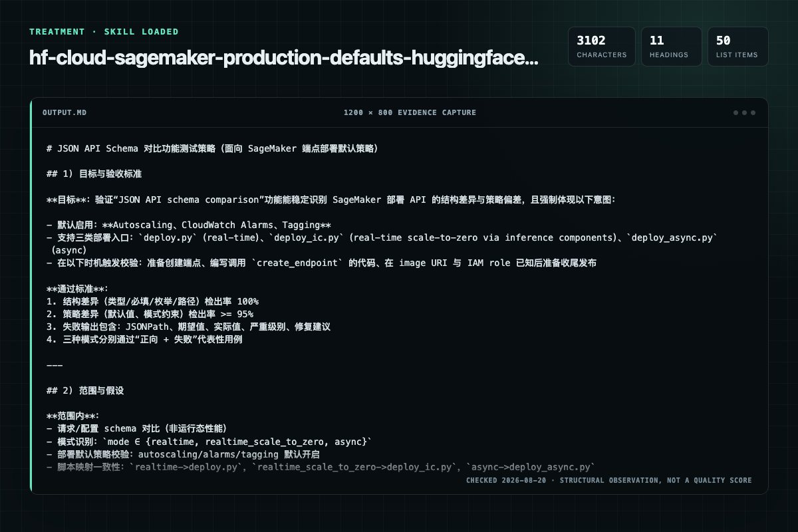Click the "脚本映射一致性" list item
Viewport: 798px width, 532px height.
point(321,467)
